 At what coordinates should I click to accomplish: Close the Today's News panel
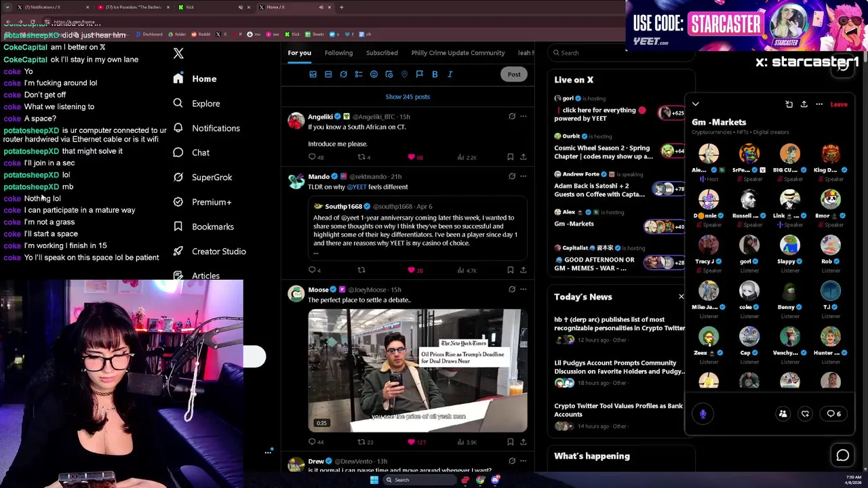682,297
